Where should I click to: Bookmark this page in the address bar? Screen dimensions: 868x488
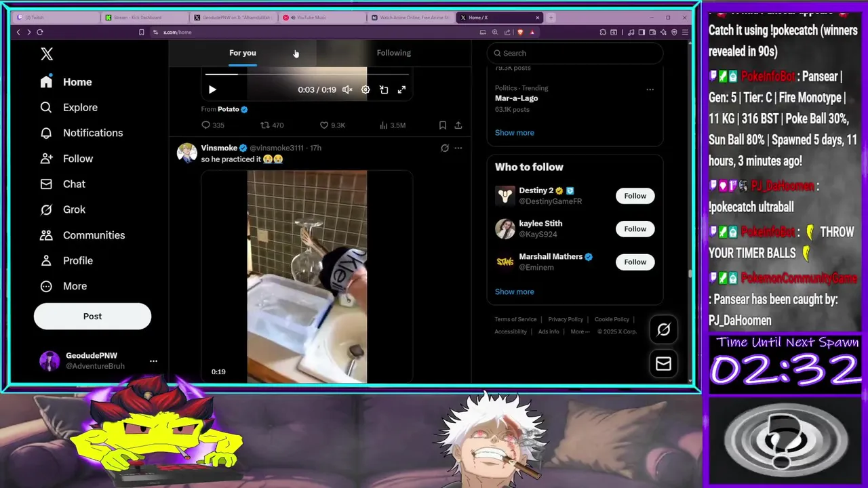tap(141, 32)
